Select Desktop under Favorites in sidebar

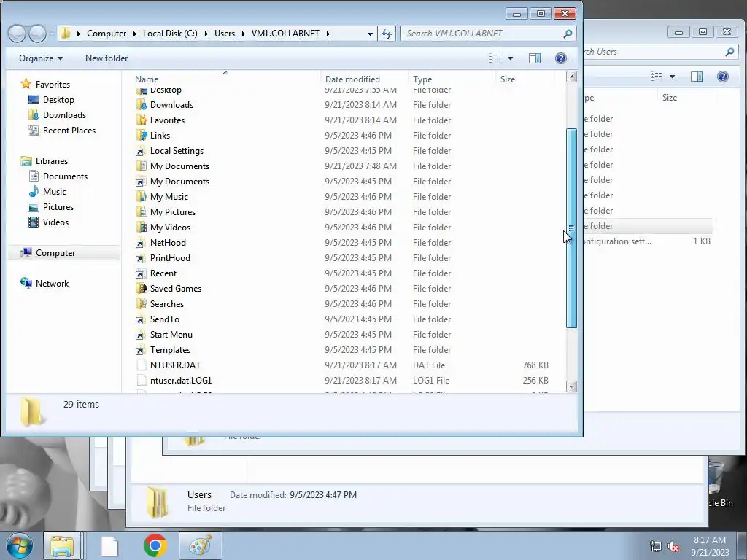coord(58,99)
